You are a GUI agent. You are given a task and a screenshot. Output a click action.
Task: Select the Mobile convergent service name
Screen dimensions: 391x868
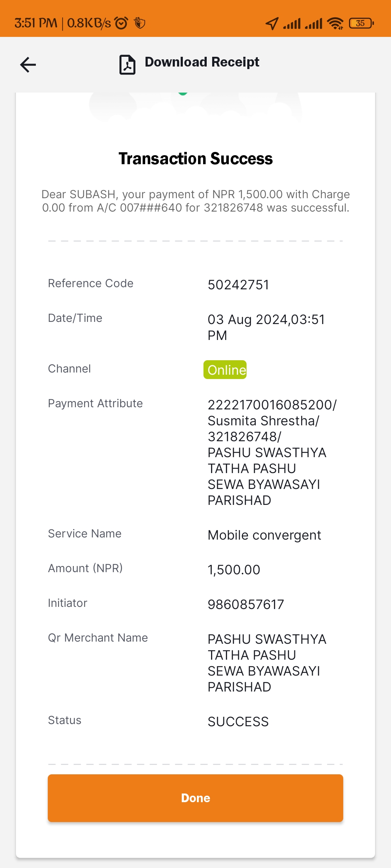click(x=264, y=535)
